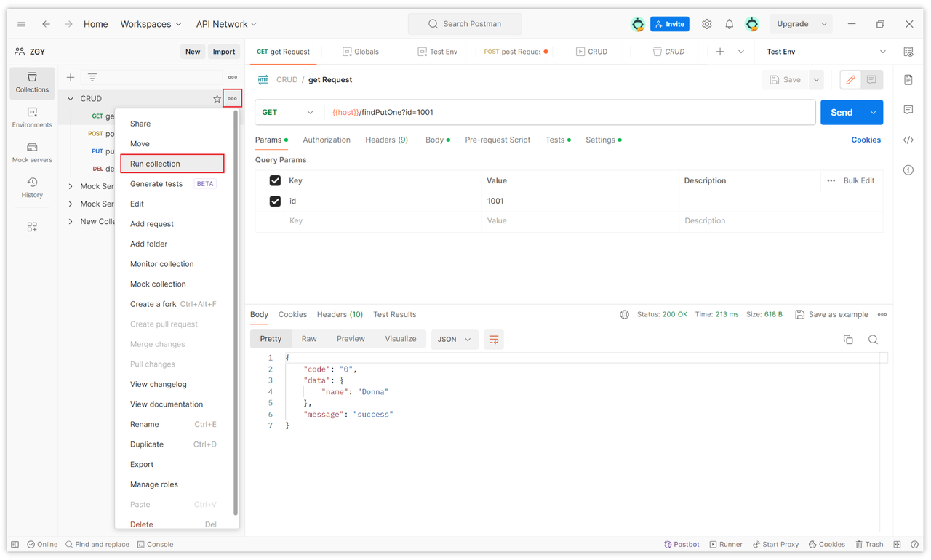Click the Import button
The image size is (931, 560).
point(224,52)
